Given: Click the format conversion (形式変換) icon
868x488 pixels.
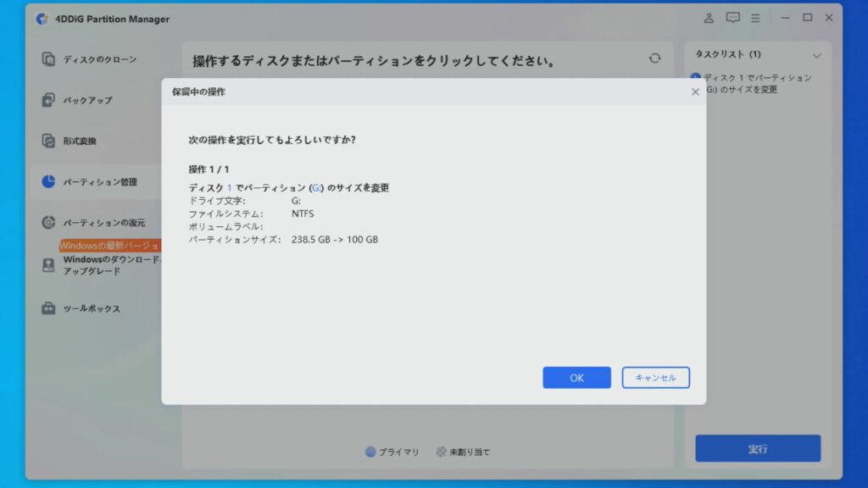Looking at the screenshot, I should pos(49,141).
